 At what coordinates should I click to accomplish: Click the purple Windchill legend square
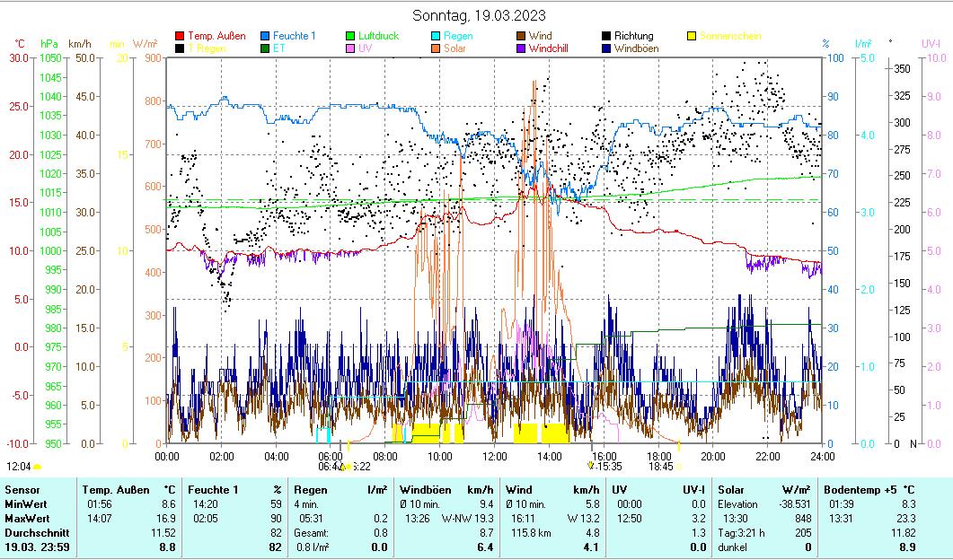tap(522, 48)
